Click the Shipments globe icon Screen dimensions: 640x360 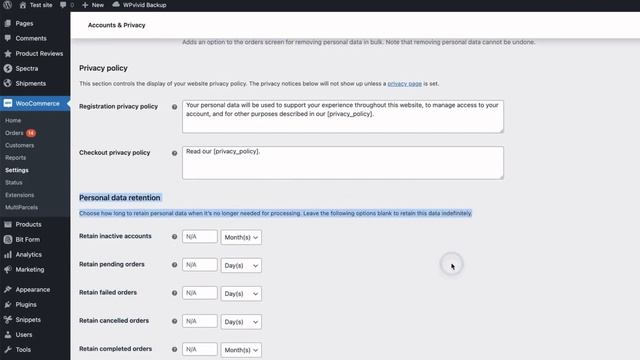(x=8, y=83)
